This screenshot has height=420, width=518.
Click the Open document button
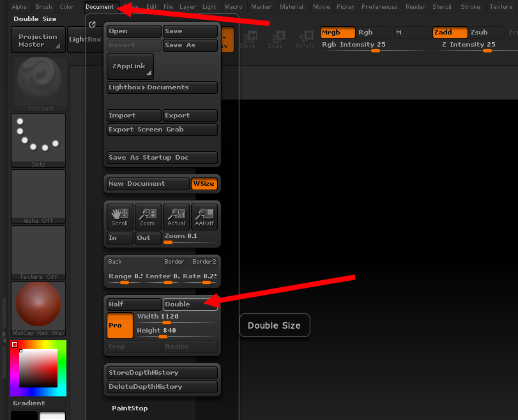point(134,31)
